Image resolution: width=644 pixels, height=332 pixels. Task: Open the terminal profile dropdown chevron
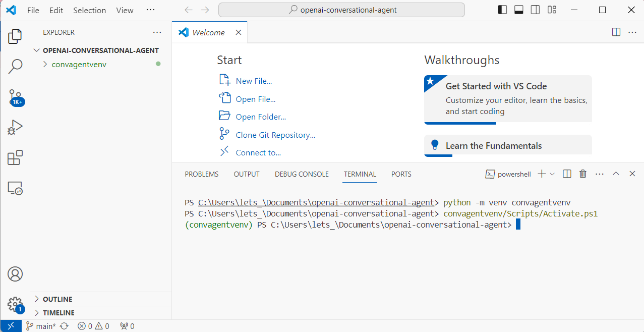tap(552, 174)
